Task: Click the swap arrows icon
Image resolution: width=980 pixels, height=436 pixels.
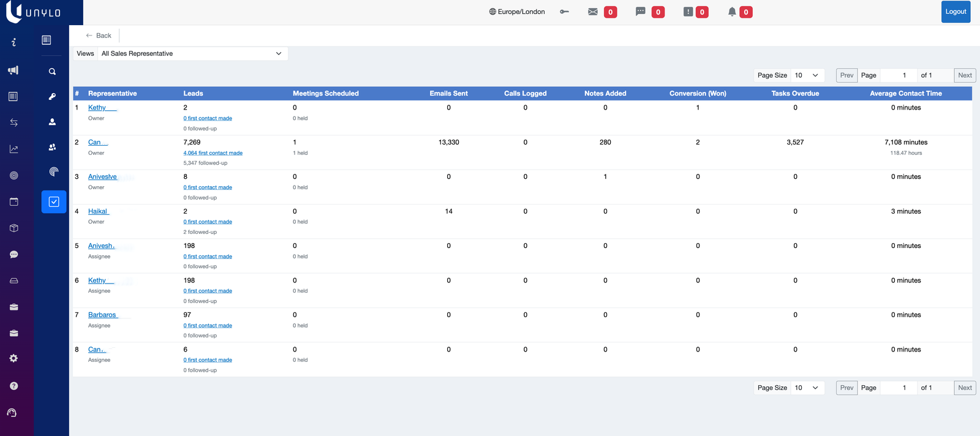Action: click(x=13, y=122)
